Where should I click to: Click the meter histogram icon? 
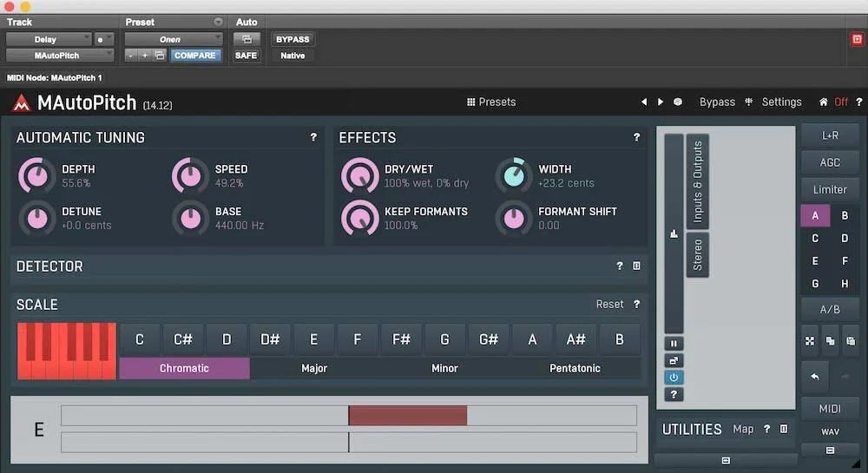click(674, 233)
